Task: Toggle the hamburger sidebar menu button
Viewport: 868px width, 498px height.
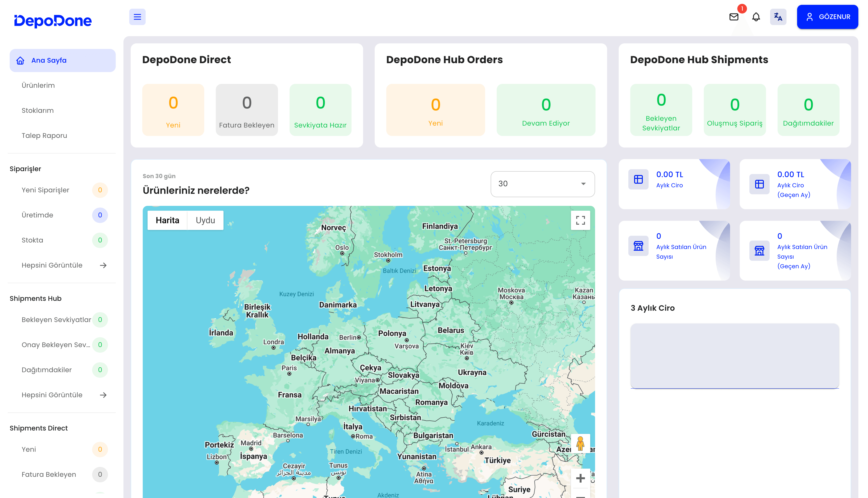Action: 137,17
